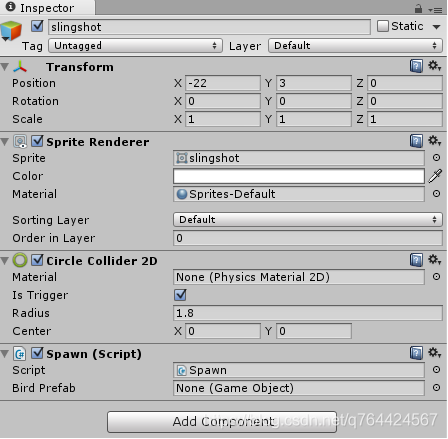Collapse the Transform component foldout

(x=5, y=67)
